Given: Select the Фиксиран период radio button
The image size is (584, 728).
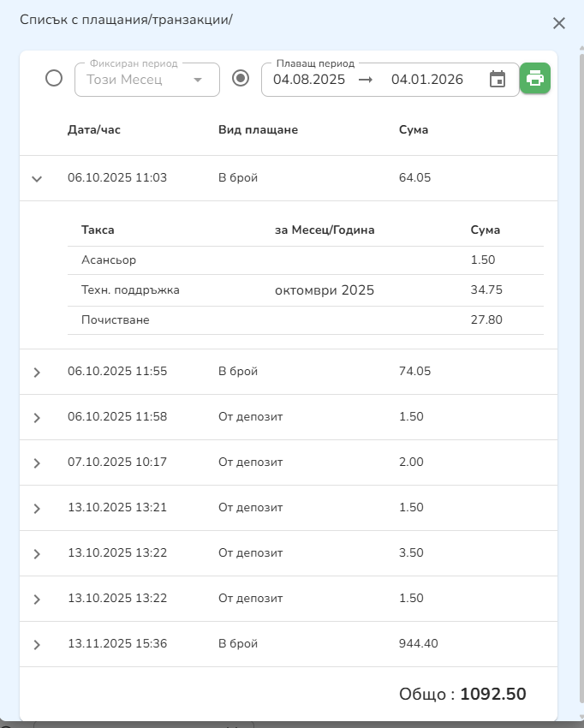Looking at the screenshot, I should click(54, 79).
